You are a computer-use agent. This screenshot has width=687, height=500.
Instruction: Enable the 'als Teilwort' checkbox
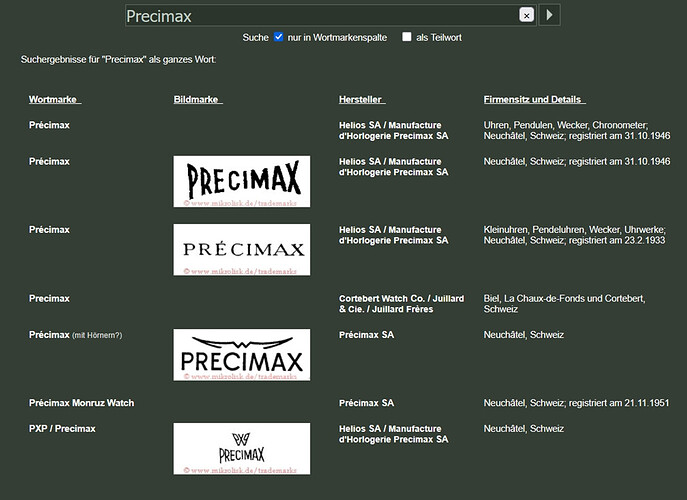(x=407, y=37)
